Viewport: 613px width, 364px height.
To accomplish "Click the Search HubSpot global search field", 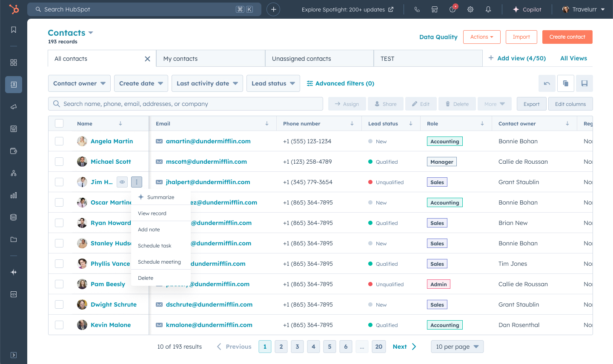I will pyautogui.click(x=144, y=9).
